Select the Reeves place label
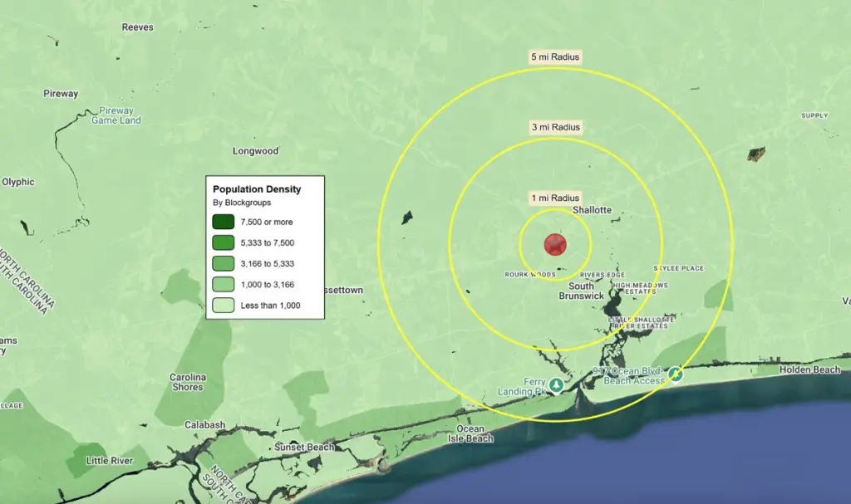 pos(137,27)
